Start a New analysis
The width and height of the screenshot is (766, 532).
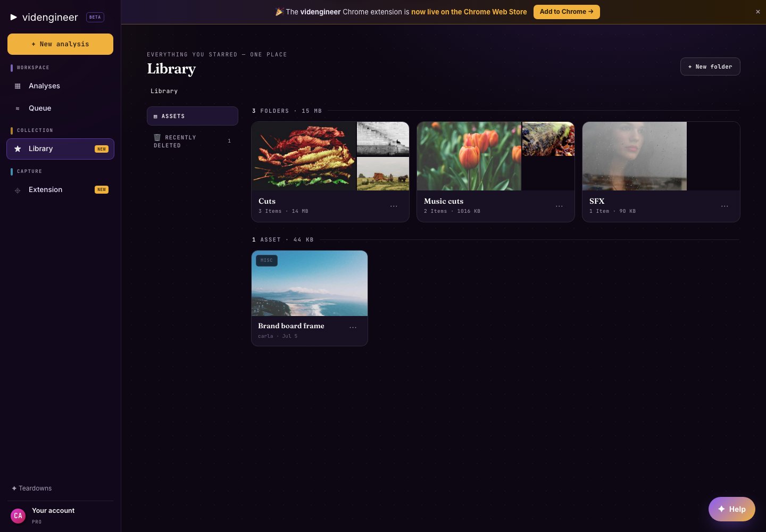(60, 44)
